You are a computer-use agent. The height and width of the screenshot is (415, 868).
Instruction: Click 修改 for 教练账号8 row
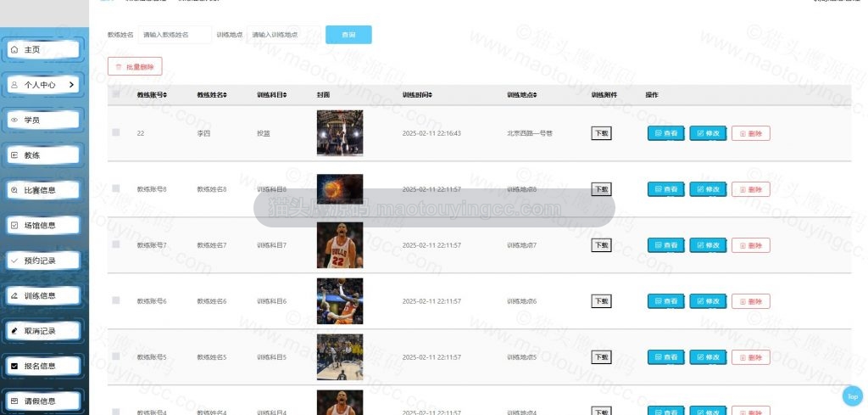click(x=708, y=189)
